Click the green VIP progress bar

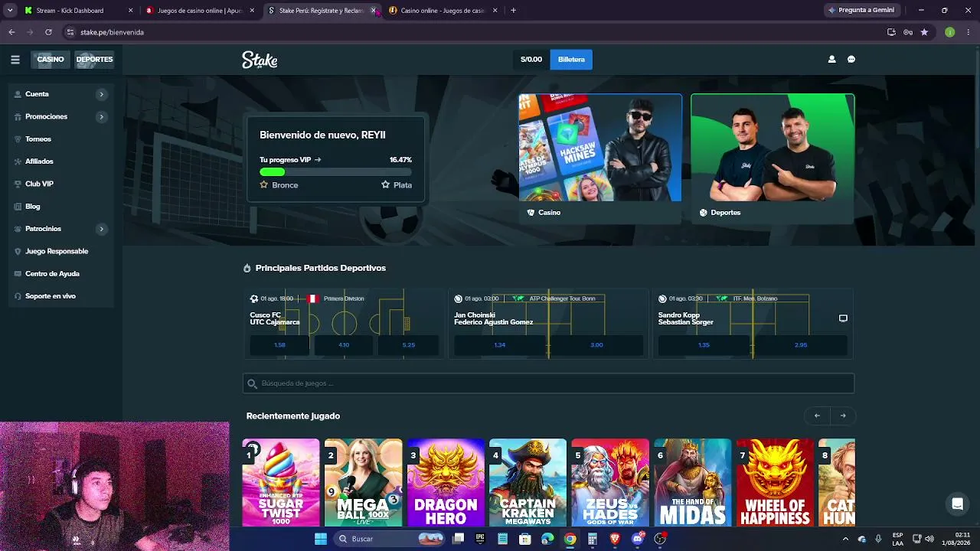tap(273, 172)
